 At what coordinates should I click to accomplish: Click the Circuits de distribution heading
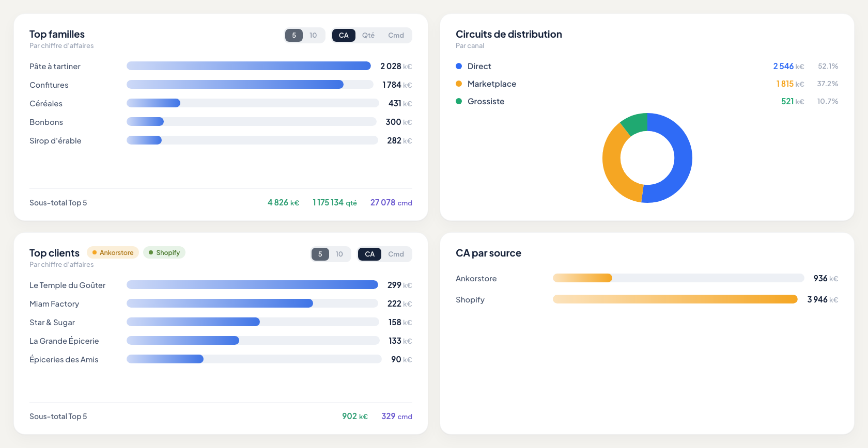click(509, 34)
